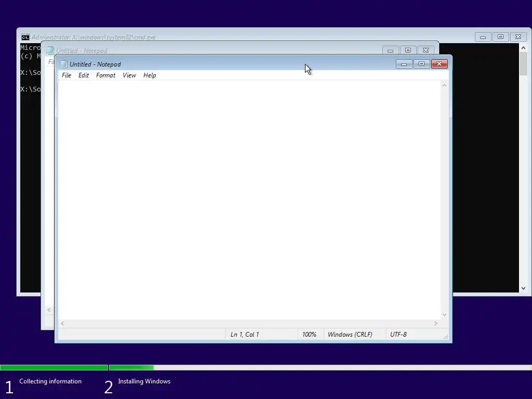
Task: Click the text editing area of front Notepad
Action: point(249,200)
